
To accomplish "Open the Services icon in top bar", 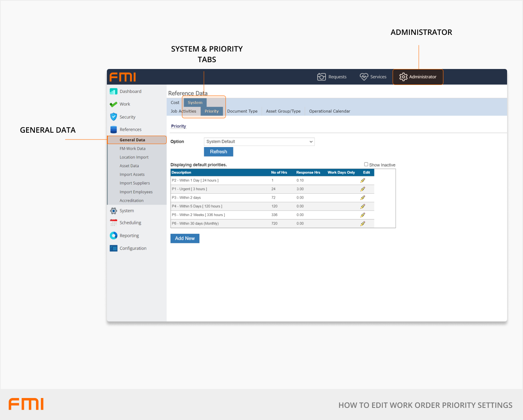I will pos(363,77).
